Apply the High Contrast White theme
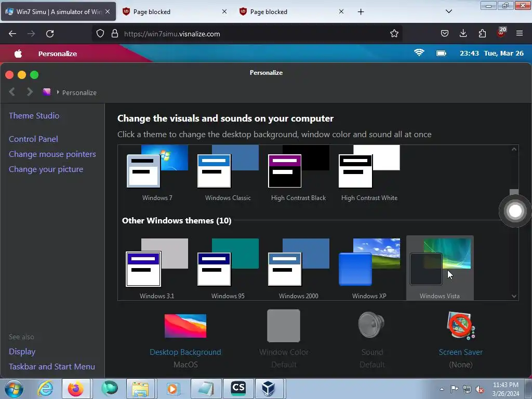The height and width of the screenshot is (399, 532). click(369, 174)
